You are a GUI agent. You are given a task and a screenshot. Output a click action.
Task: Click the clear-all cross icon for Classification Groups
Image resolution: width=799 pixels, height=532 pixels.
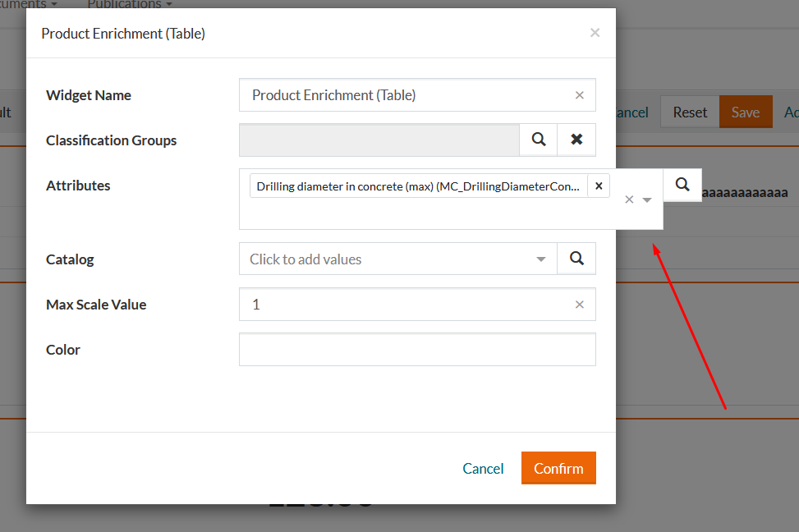click(x=575, y=140)
